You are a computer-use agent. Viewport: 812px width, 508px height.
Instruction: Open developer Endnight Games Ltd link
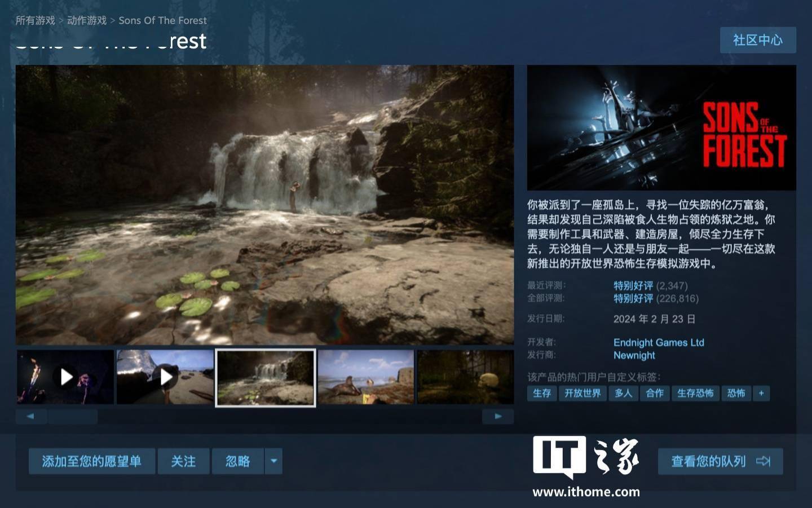(659, 342)
